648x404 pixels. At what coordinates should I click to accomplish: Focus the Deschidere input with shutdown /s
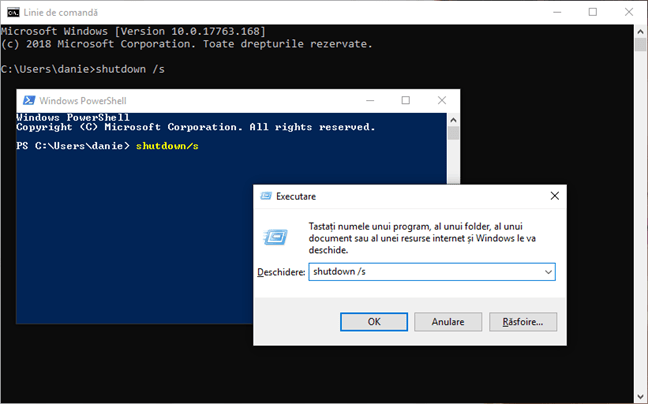tap(432, 272)
